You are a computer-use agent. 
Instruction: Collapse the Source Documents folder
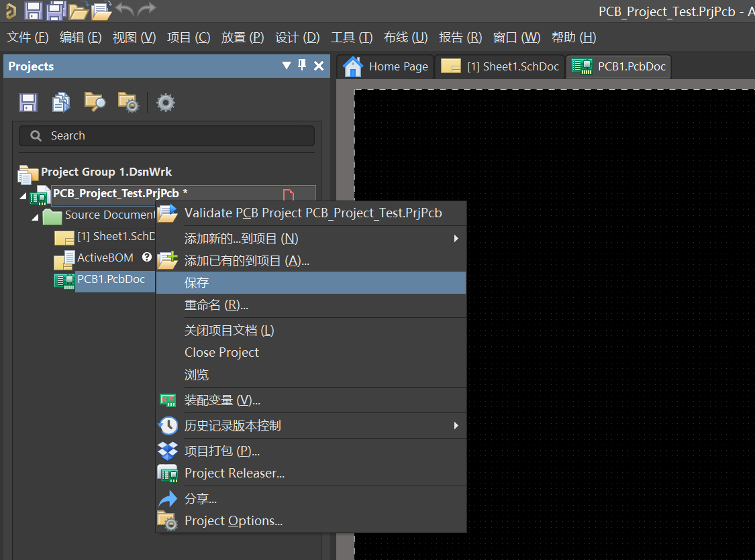click(x=35, y=217)
